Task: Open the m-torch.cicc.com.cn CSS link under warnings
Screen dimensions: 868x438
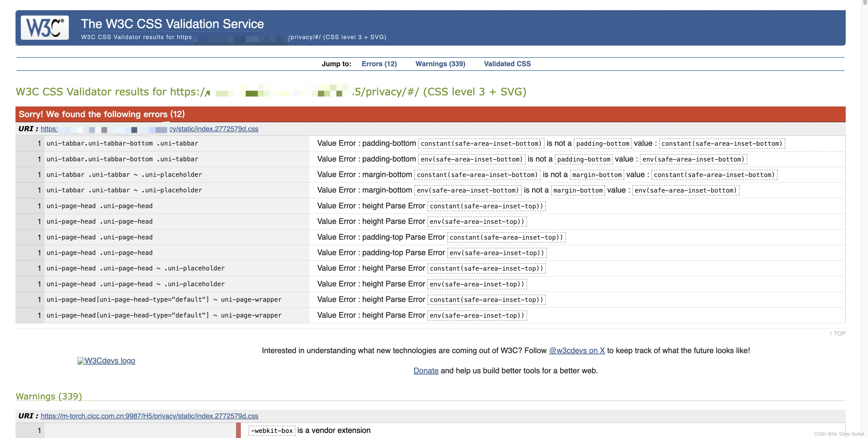Action: click(149, 416)
